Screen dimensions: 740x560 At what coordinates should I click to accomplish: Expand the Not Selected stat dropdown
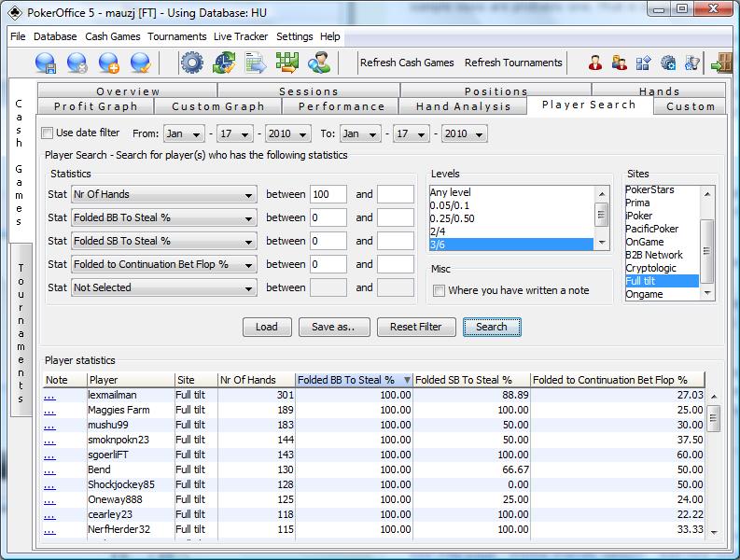(x=163, y=287)
